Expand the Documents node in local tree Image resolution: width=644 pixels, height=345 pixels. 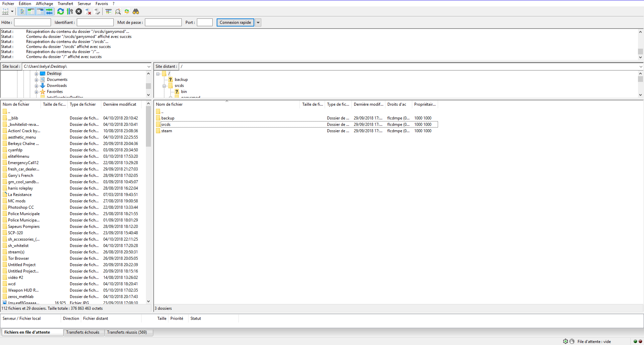pyautogui.click(x=36, y=80)
